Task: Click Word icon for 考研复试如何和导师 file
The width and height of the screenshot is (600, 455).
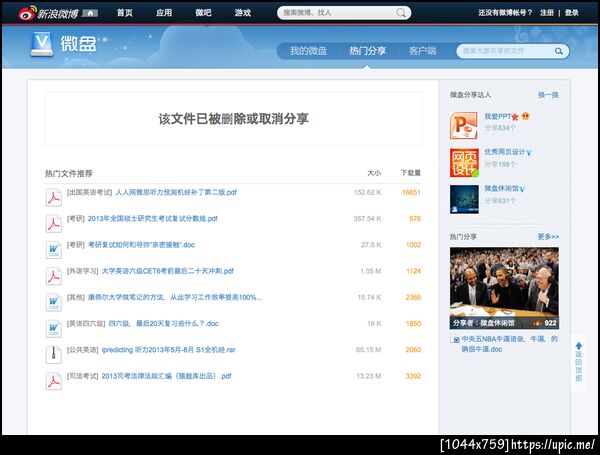Action: [54, 250]
